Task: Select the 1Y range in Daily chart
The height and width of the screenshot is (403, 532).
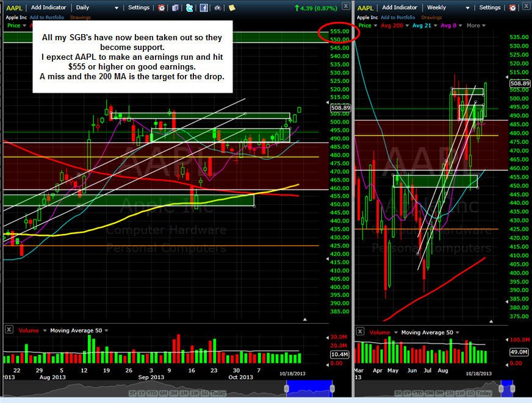Action: [x=142, y=393]
